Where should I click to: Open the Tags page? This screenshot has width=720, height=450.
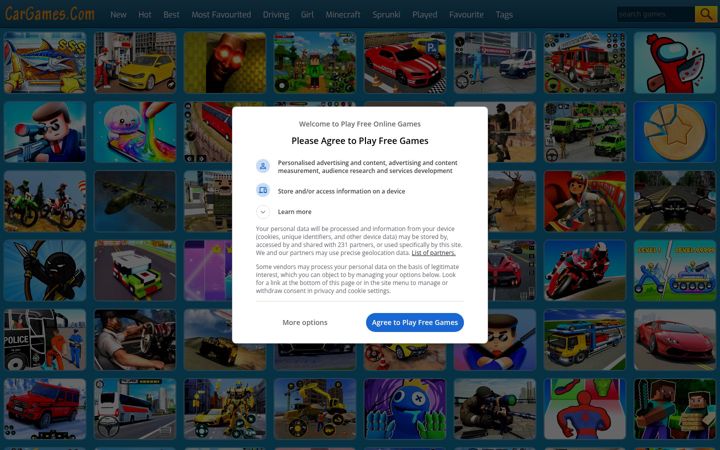(504, 15)
